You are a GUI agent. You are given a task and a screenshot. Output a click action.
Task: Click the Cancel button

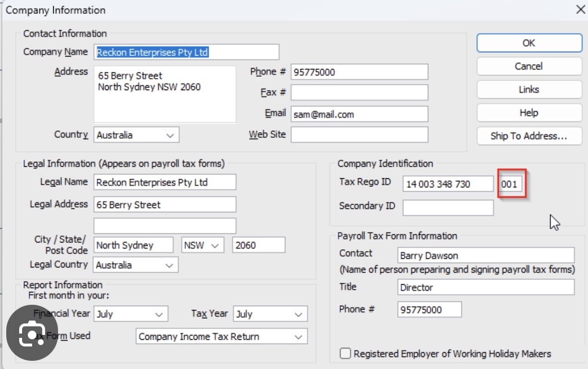[x=529, y=66]
